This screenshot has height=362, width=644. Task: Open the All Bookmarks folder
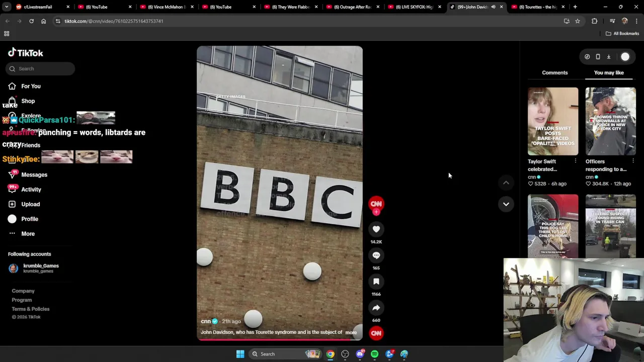pyautogui.click(x=622, y=34)
